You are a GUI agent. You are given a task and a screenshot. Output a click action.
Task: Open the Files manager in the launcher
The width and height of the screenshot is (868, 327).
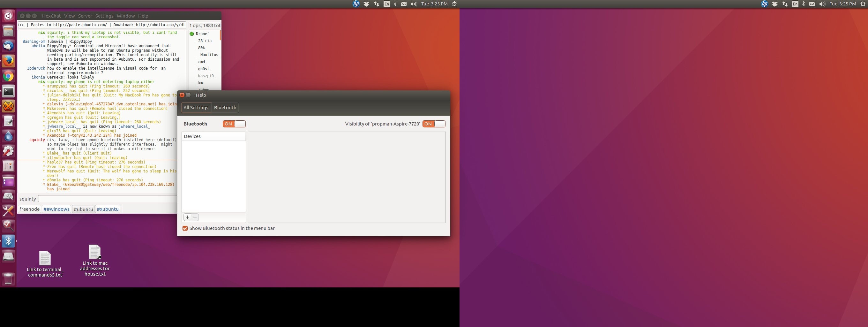pyautogui.click(x=8, y=31)
